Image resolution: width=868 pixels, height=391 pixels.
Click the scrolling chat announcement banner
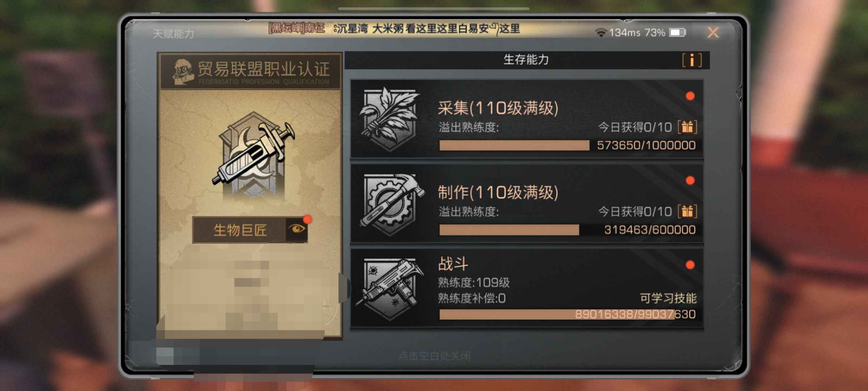394,28
